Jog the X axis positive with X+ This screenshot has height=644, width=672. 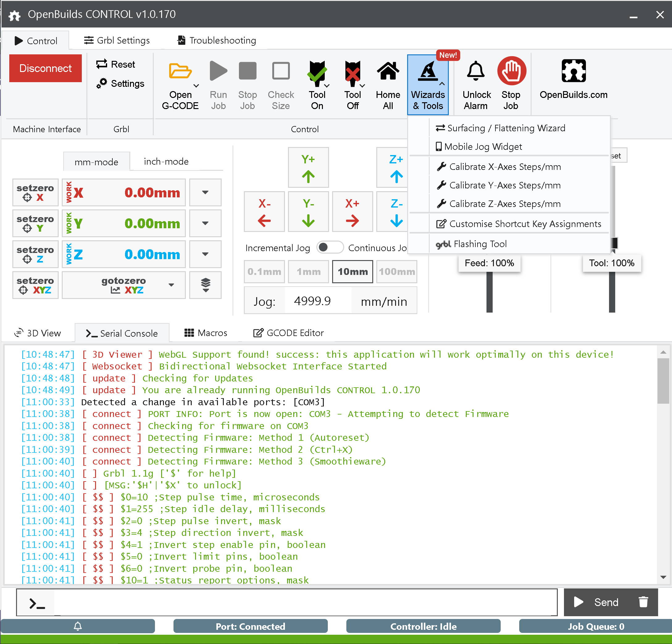pyautogui.click(x=353, y=212)
